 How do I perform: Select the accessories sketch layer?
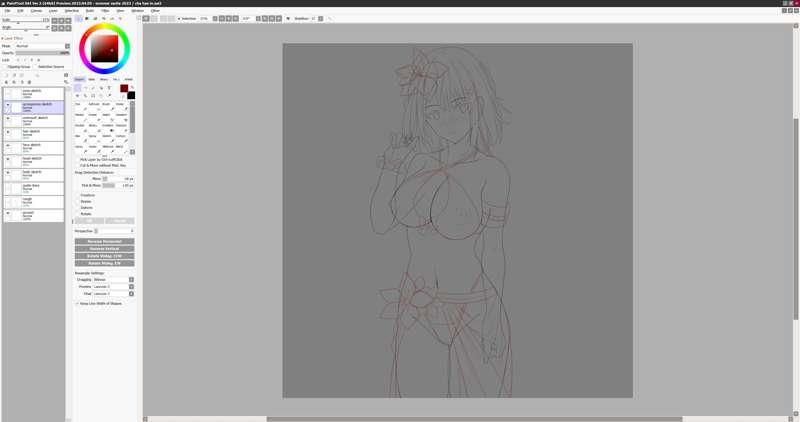(x=34, y=107)
